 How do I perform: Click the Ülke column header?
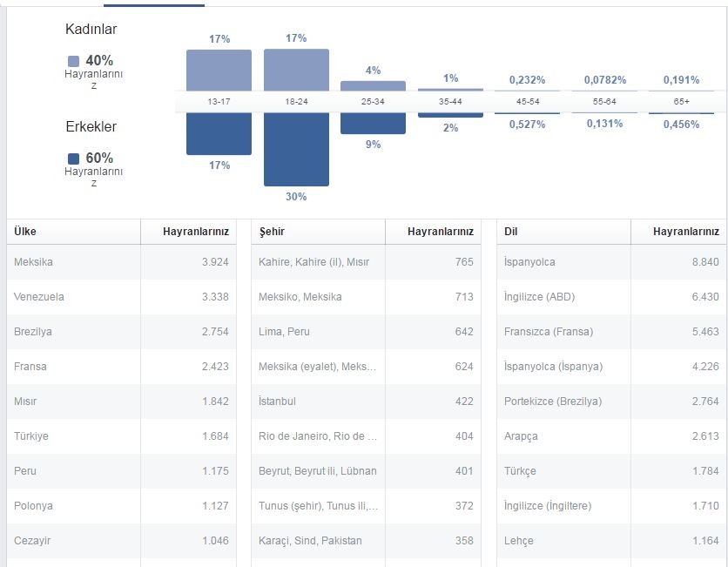[25, 232]
